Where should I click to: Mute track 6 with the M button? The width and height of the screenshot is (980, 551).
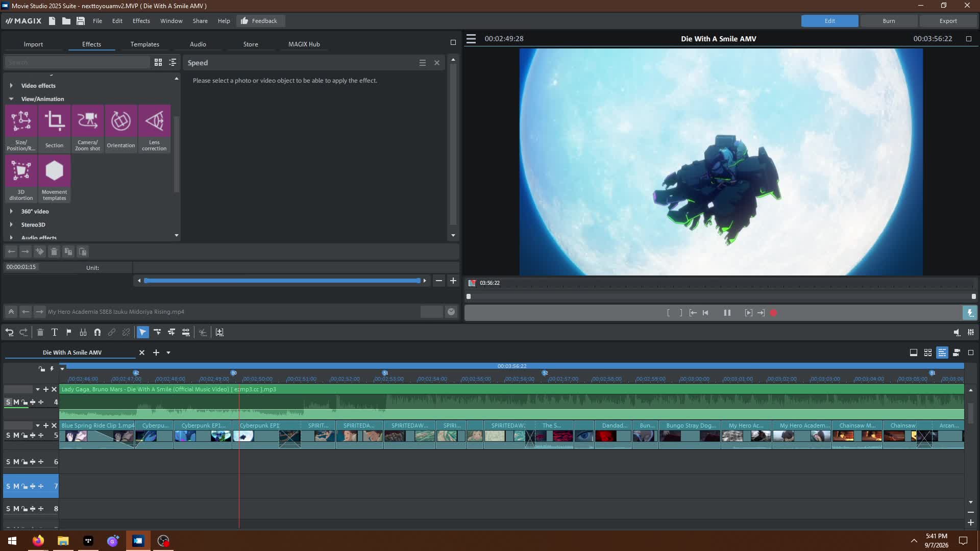click(x=16, y=462)
